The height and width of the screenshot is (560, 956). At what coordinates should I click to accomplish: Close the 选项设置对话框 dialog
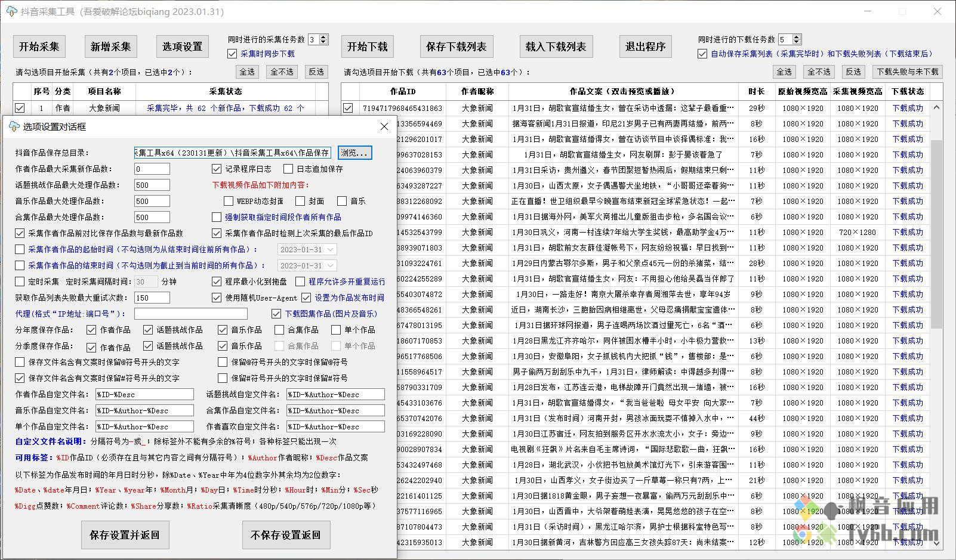384,126
